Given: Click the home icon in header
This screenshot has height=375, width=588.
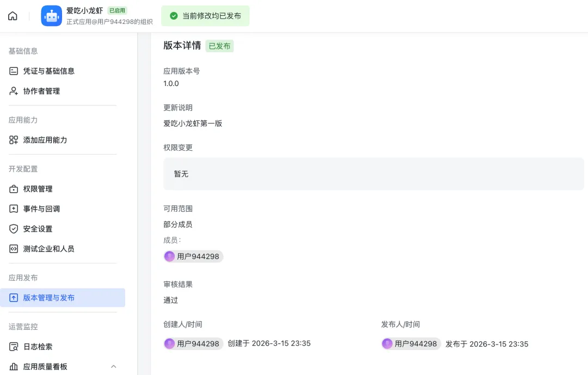Looking at the screenshot, I should (x=13, y=16).
